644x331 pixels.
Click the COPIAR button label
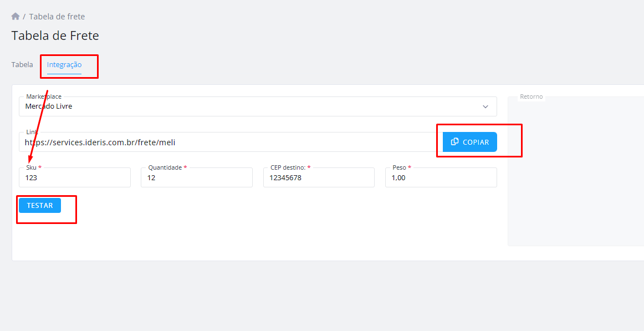(476, 142)
